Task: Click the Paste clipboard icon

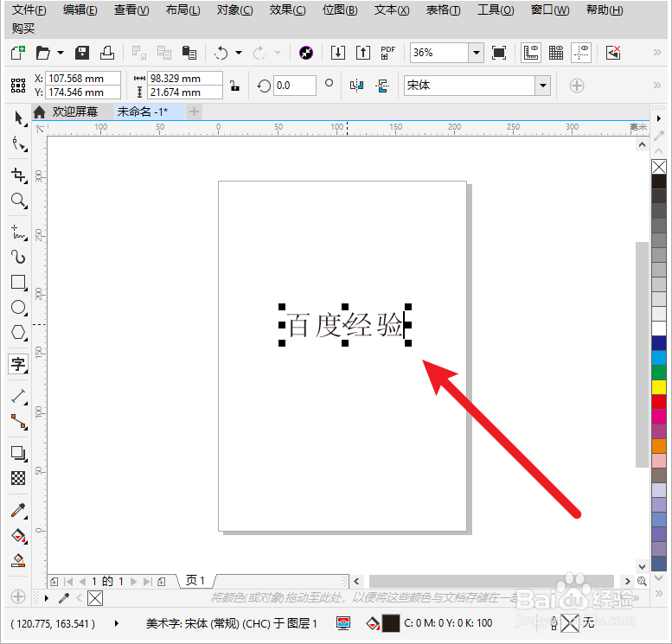Action: tap(189, 53)
